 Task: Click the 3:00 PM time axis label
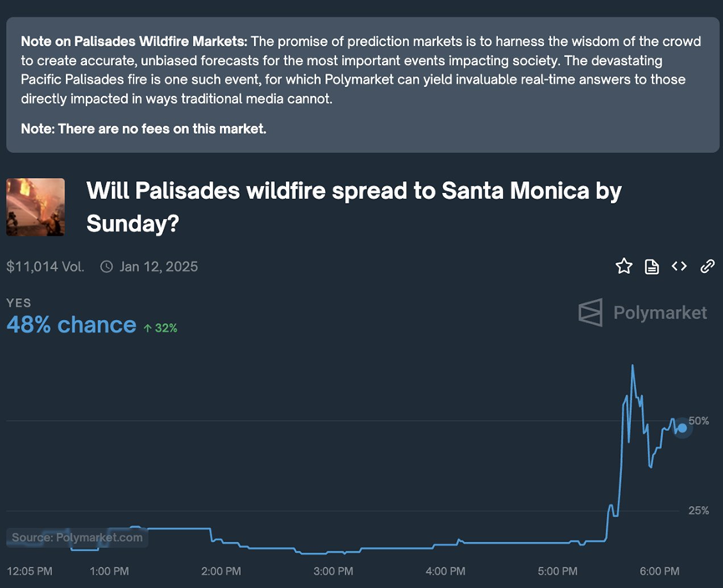point(333,571)
